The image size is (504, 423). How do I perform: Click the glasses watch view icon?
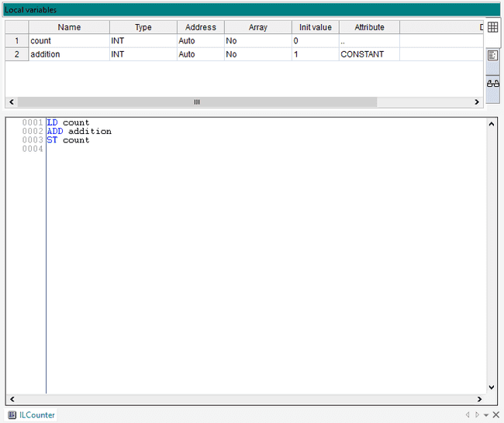(x=492, y=84)
